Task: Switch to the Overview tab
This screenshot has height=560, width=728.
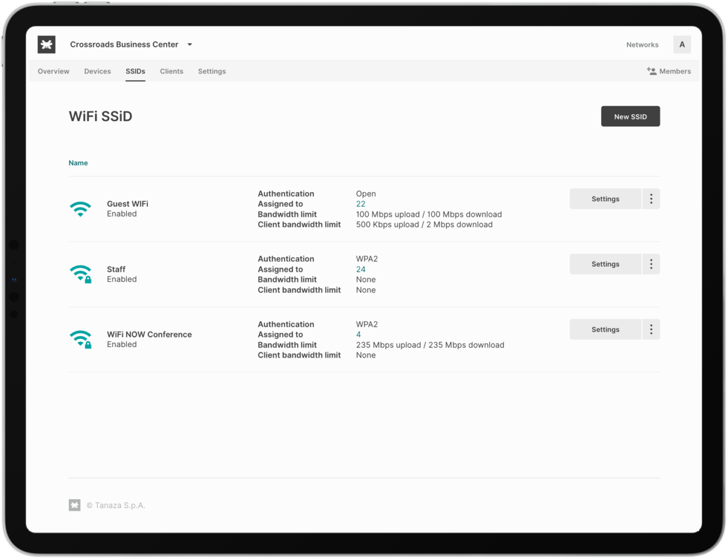Action: [53, 71]
